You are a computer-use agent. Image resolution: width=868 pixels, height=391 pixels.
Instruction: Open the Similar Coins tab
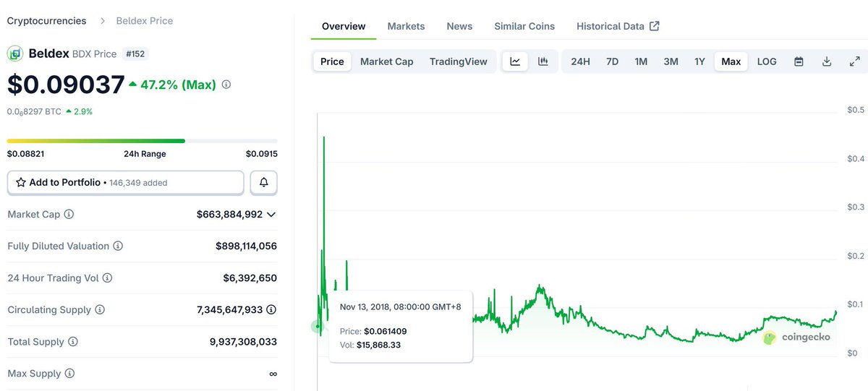[x=524, y=26]
